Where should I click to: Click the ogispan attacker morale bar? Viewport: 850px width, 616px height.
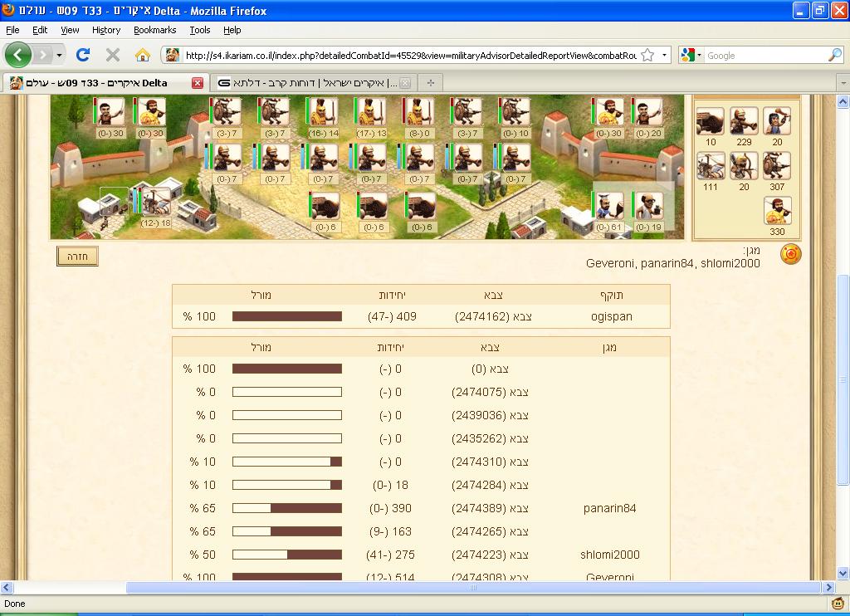(x=286, y=316)
